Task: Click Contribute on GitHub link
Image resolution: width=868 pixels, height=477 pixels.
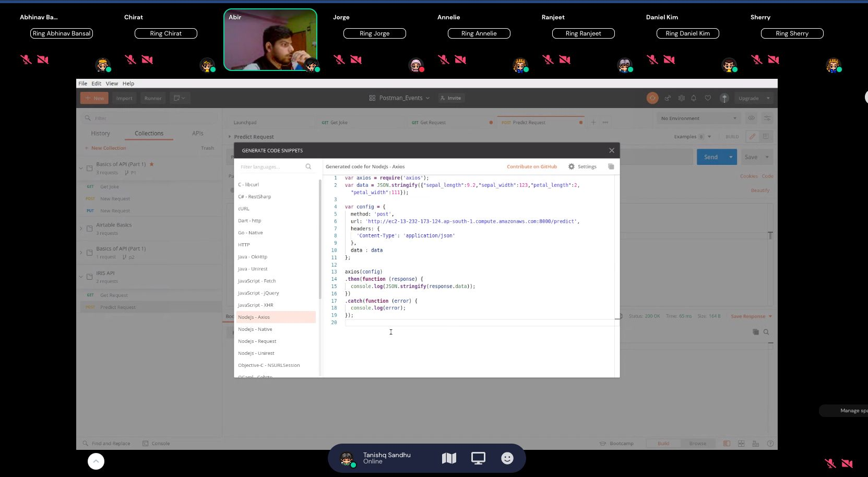Action: click(532, 166)
